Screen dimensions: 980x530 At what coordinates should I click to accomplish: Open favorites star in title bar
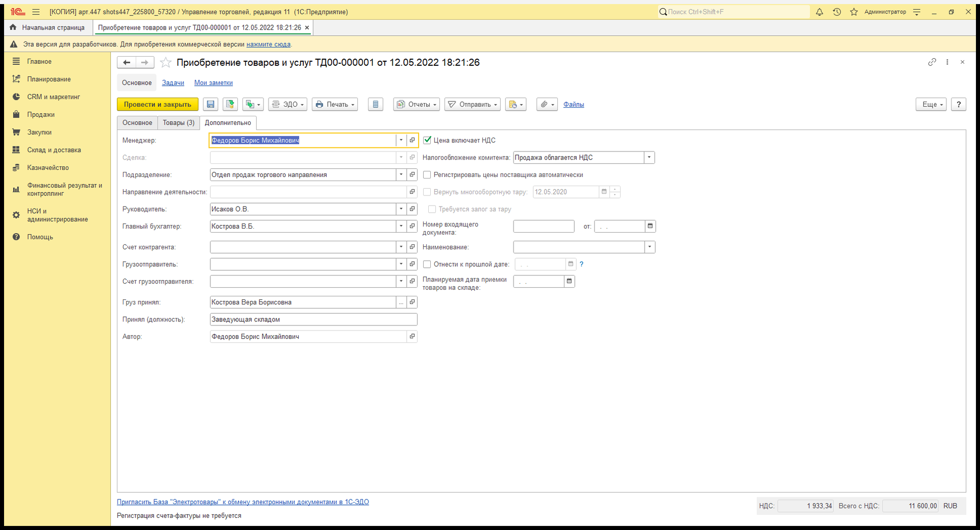854,12
